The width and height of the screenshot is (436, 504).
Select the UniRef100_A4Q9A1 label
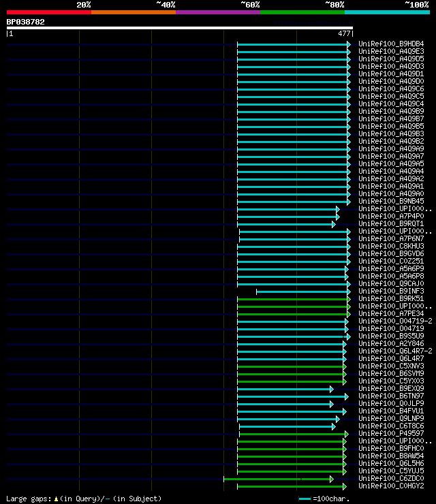pos(391,187)
